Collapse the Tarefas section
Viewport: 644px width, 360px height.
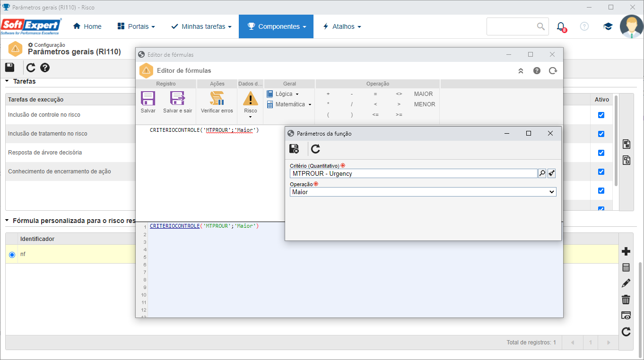point(7,81)
